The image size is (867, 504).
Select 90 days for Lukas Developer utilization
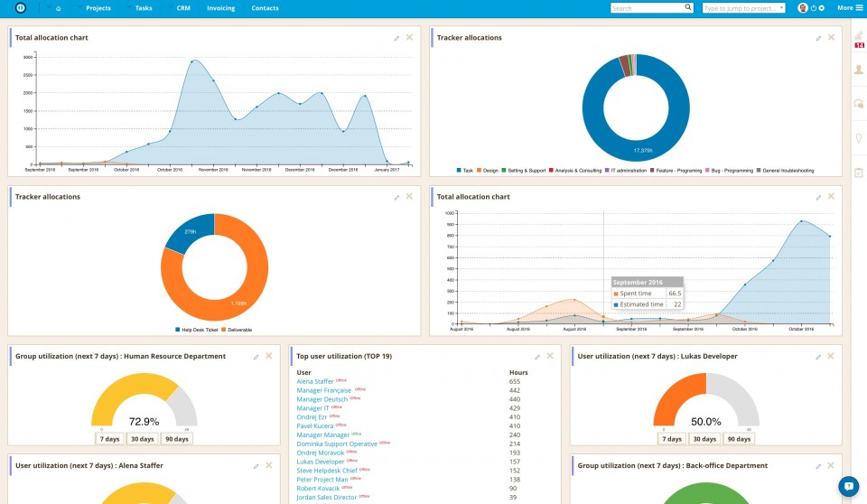click(x=740, y=439)
